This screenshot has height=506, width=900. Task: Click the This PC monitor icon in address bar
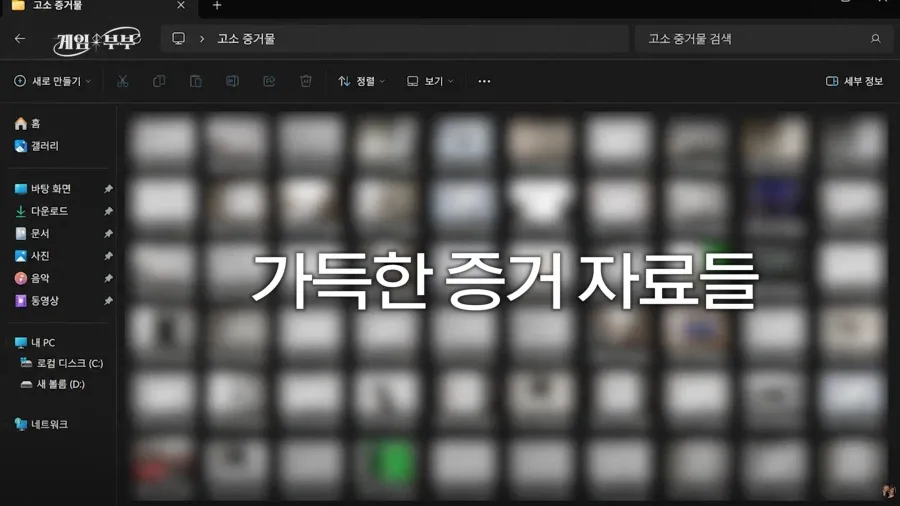[179, 38]
